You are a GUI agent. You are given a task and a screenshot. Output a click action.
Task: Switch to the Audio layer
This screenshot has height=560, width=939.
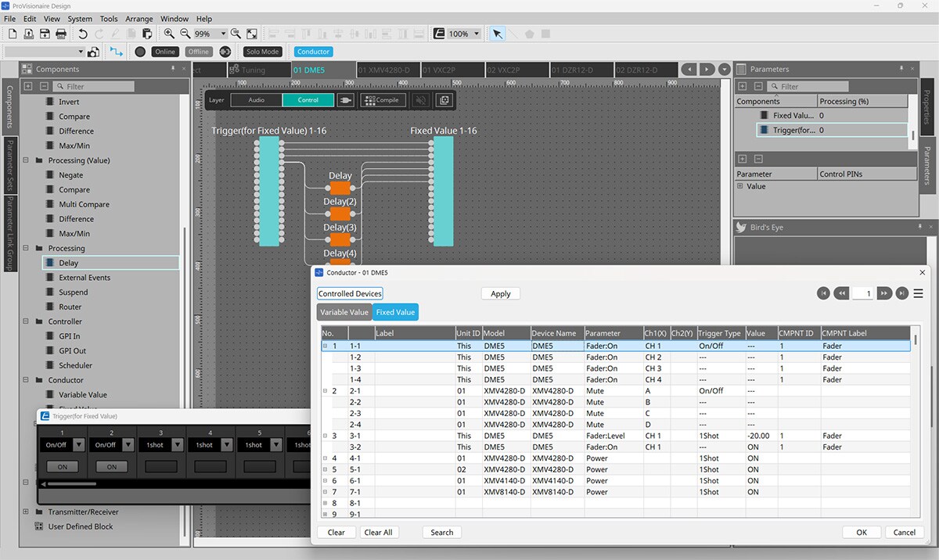click(x=257, y=100)
